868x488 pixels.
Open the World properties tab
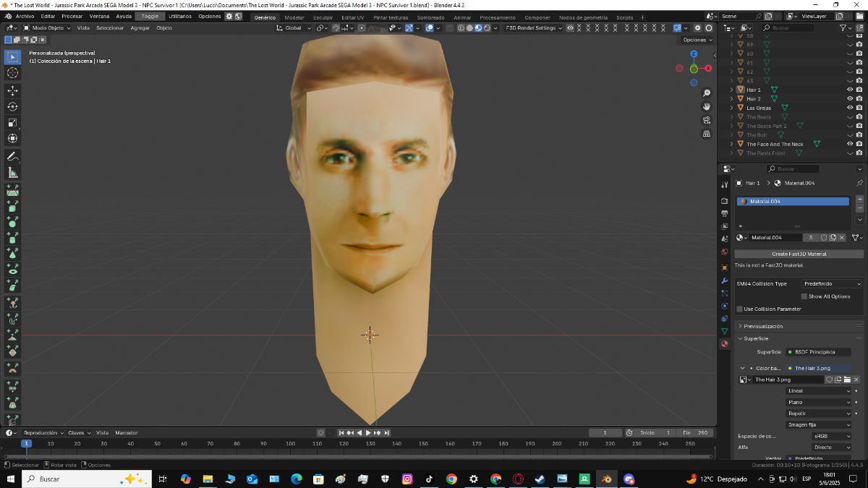724,252
